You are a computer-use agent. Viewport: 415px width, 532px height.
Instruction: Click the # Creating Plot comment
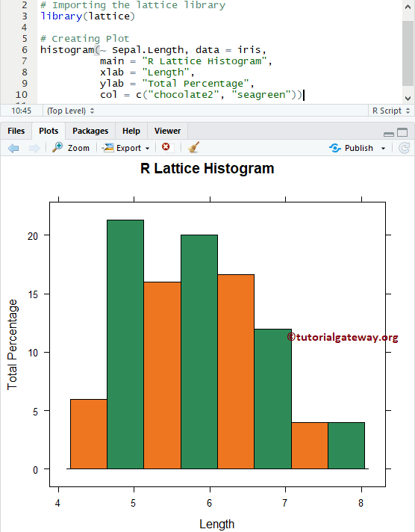tap(85, 39)
